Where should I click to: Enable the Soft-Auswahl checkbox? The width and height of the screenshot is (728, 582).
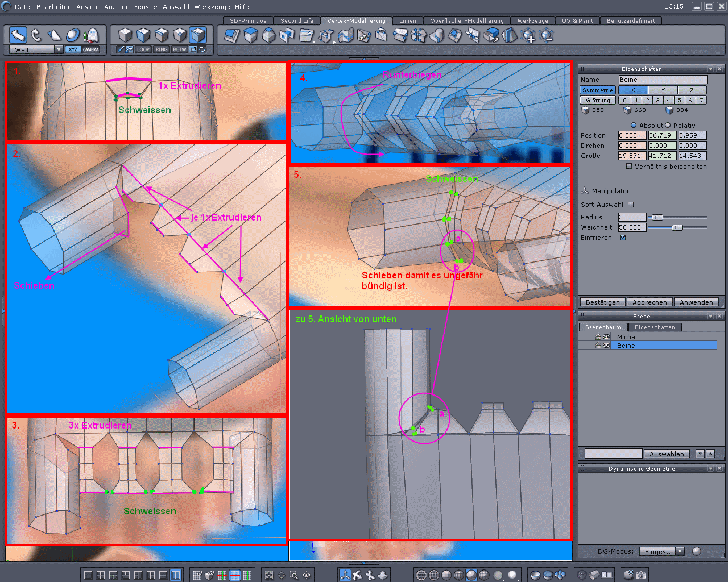[x=631, y=205]
